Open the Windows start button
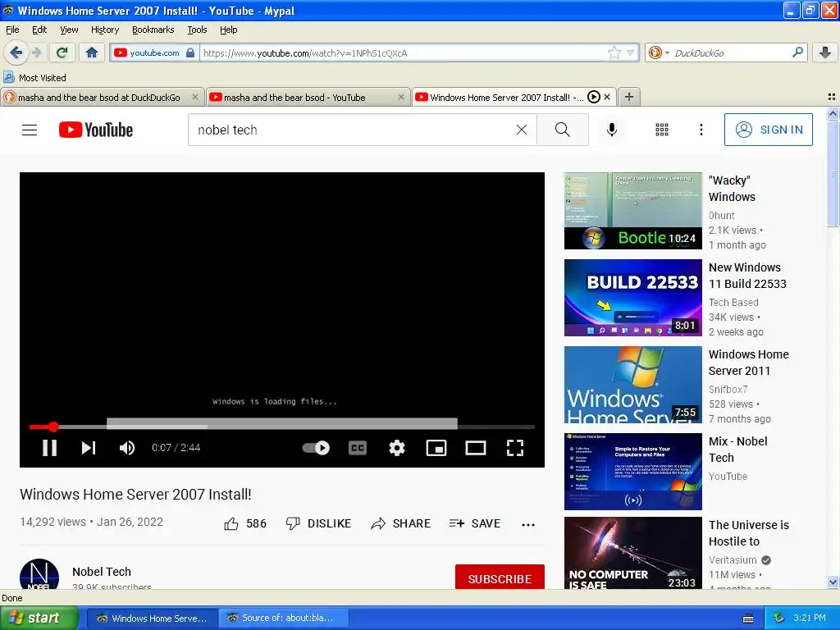The height and width of the screenshot is (630, 840). click(x=39, y=618)
